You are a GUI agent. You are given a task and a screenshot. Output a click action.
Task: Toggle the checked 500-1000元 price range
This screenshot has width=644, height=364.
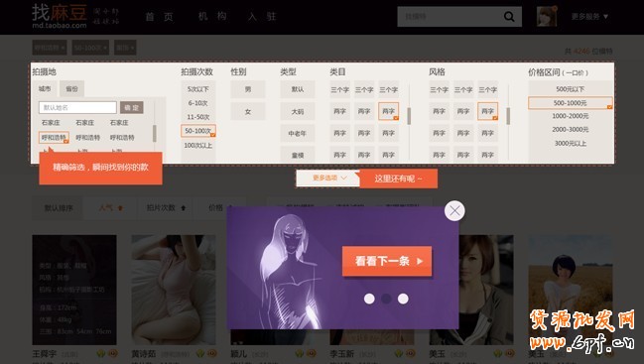point(570,103)
